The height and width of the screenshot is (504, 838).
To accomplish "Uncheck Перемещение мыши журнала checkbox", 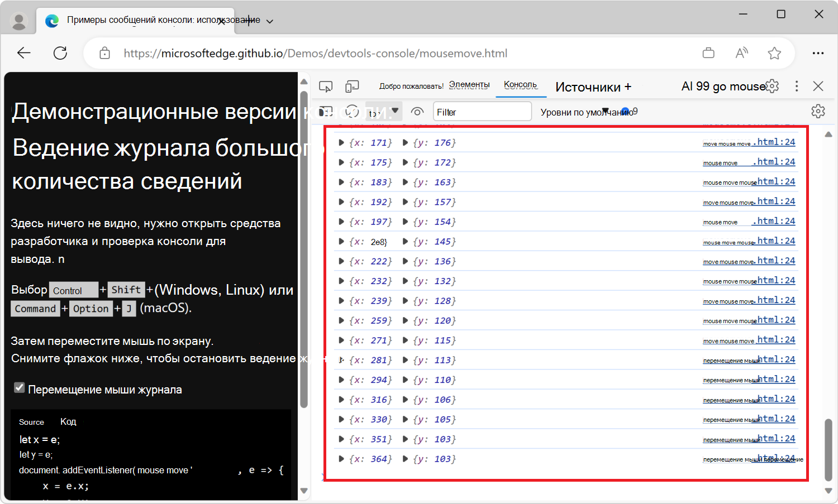I will [20, 387].
